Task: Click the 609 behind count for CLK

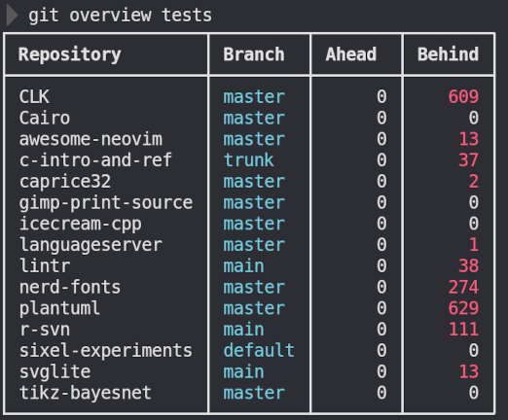Action: coord(463,97)
